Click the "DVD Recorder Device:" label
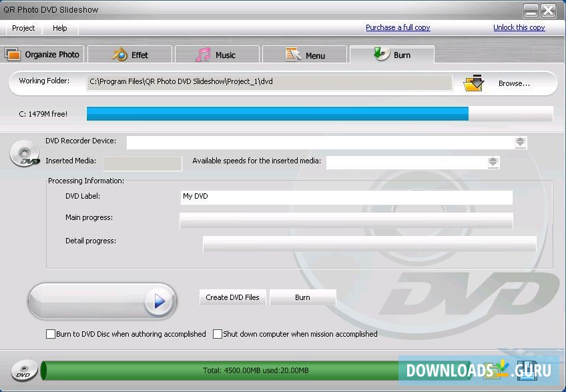This screenshot has width=566, height=392. pyautogui.click(x=81, y=141)
